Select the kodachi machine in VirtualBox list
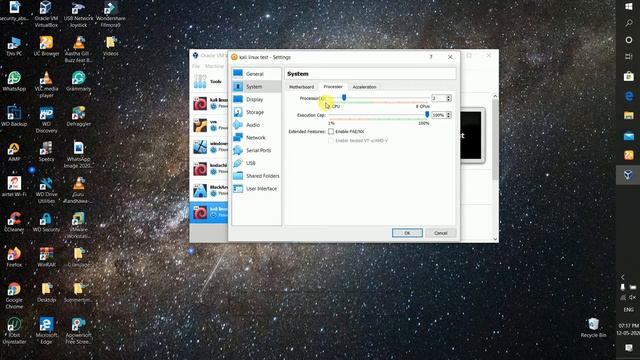Screen dimensions: 640x360 (x=209, y=169)
